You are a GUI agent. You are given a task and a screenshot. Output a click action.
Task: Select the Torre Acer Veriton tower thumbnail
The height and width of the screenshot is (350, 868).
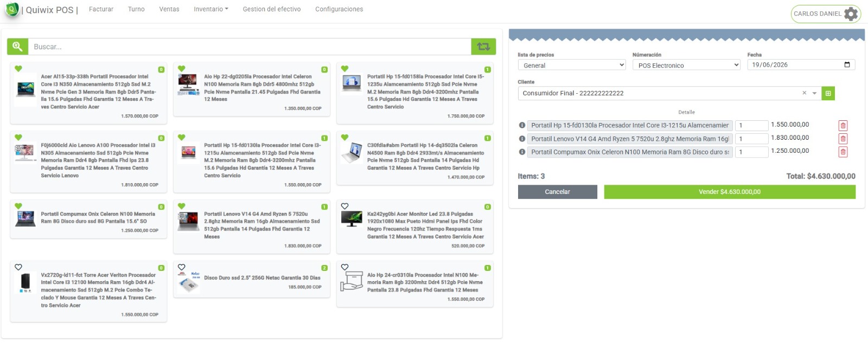point(25,282)
